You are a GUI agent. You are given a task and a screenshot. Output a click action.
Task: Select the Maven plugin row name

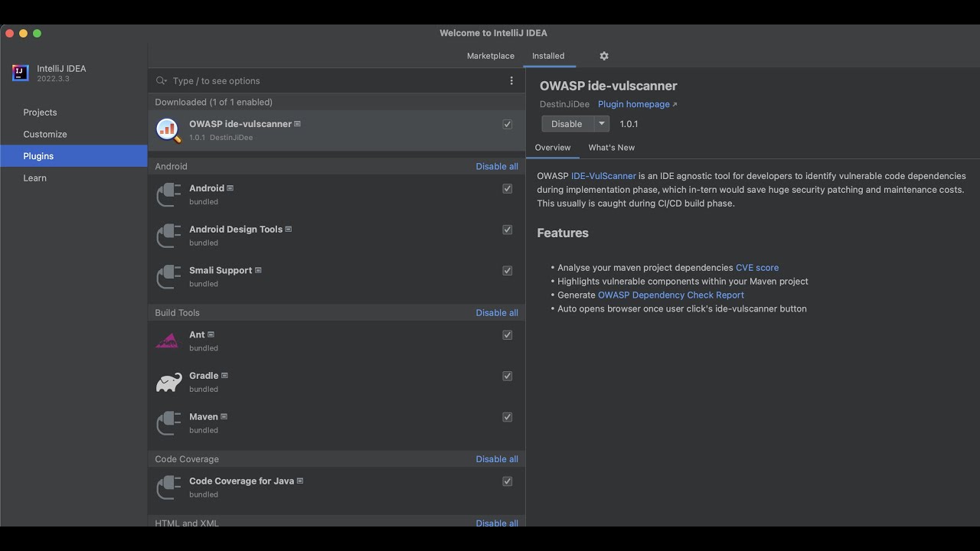coord(204,417)
